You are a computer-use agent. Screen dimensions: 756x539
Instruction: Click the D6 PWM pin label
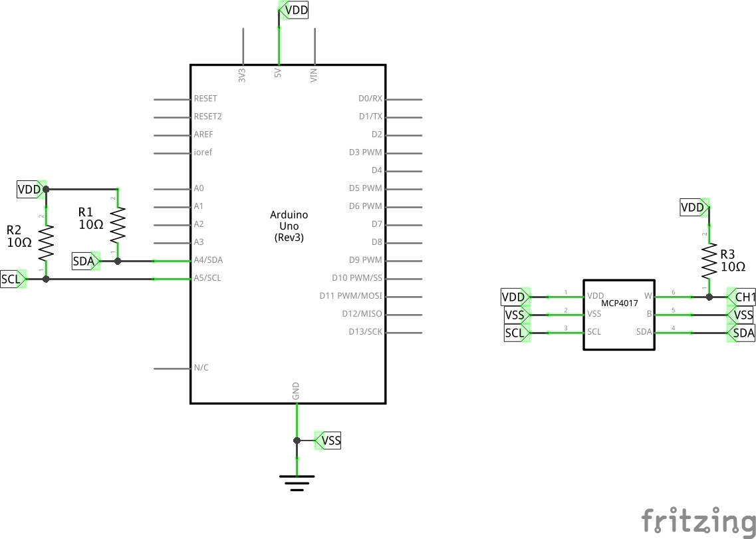point(366,206)
